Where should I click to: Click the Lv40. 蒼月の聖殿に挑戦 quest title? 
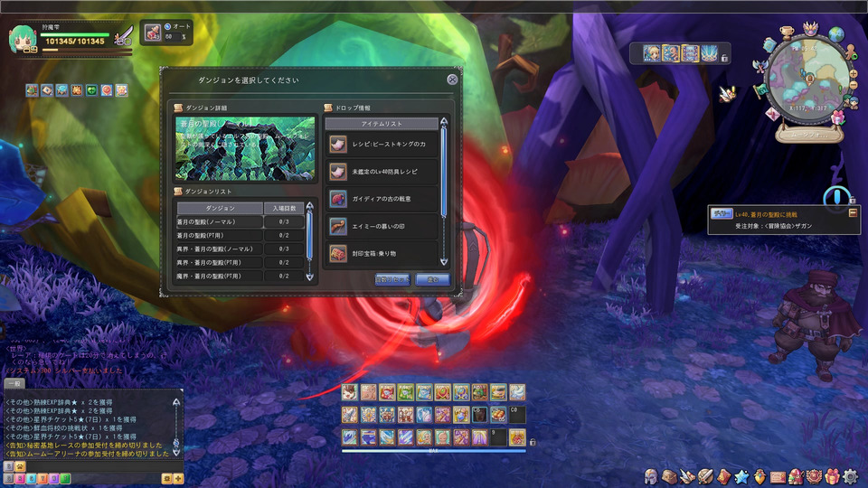(x=766, y=214)
